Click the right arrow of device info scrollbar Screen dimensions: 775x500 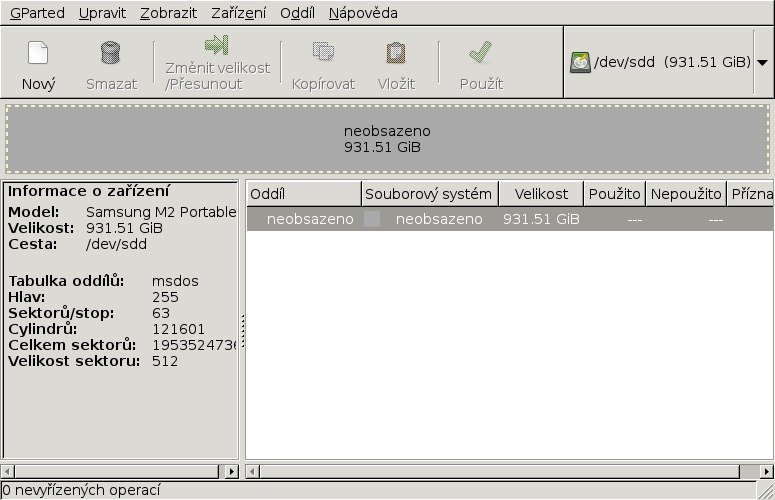(x=231, y=471)
